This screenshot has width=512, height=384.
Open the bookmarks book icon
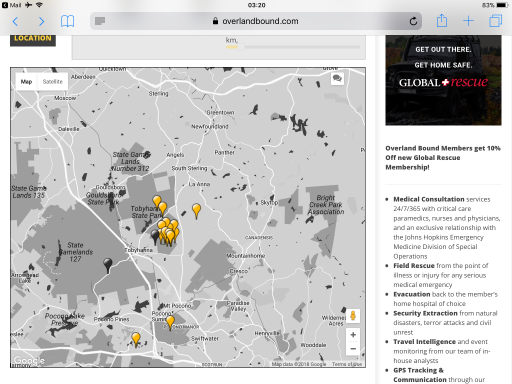[x=67, y=21]
